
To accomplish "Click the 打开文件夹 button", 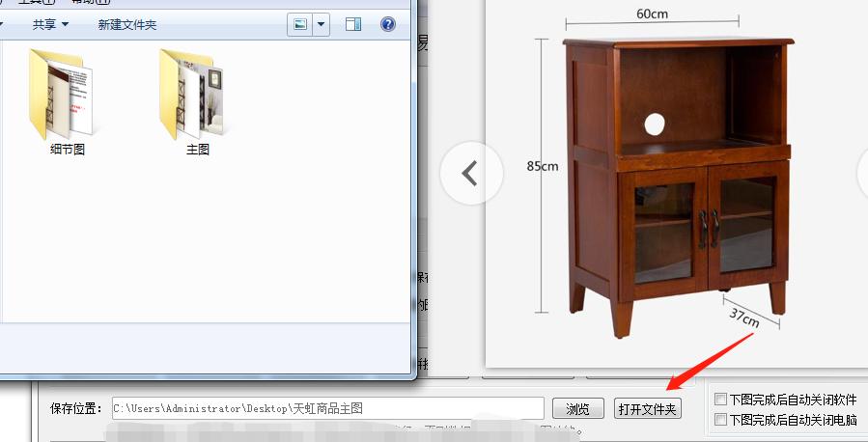I will [648, 409].
